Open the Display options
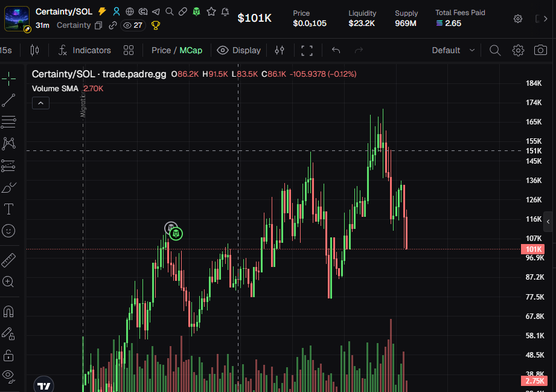Viewport: 556px width, 392px height. pos(239,50)
